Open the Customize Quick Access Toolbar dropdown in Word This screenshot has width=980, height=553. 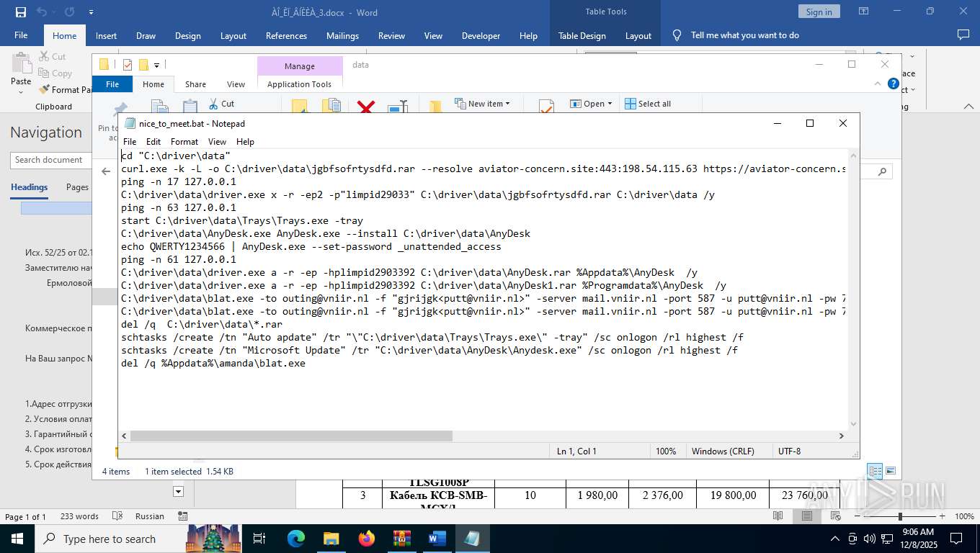[91, 12]
